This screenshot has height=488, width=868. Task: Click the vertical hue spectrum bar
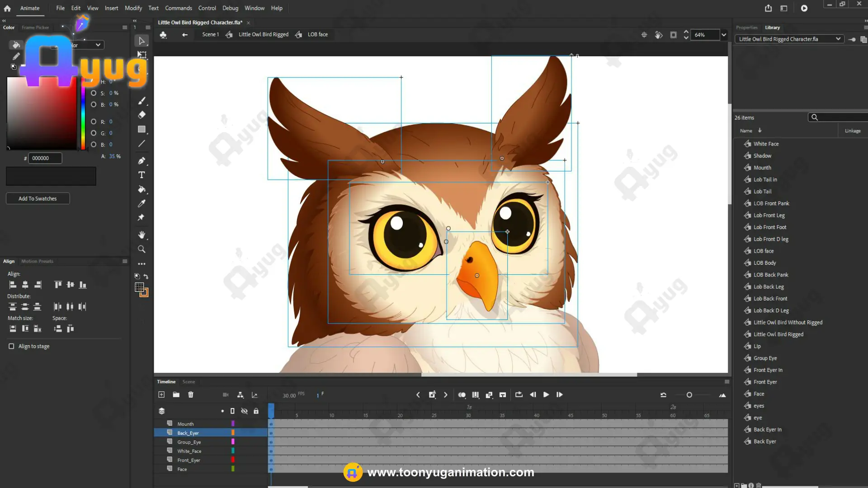tap(83, 113)
